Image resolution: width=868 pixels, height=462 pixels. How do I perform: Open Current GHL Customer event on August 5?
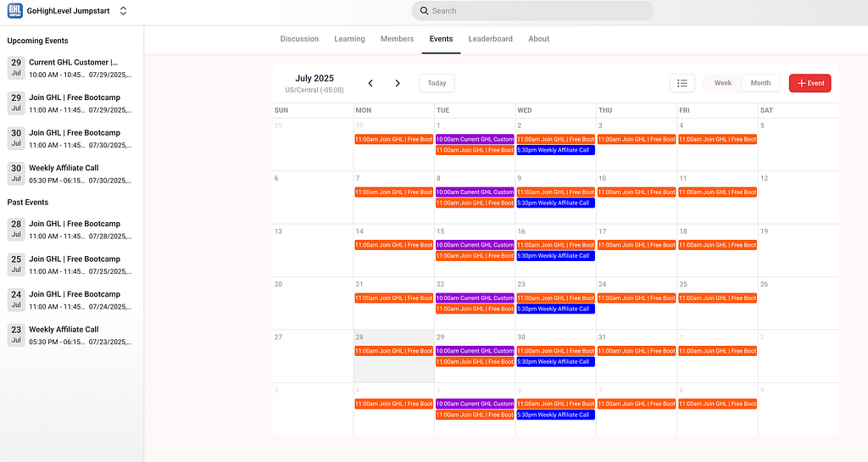475,404
